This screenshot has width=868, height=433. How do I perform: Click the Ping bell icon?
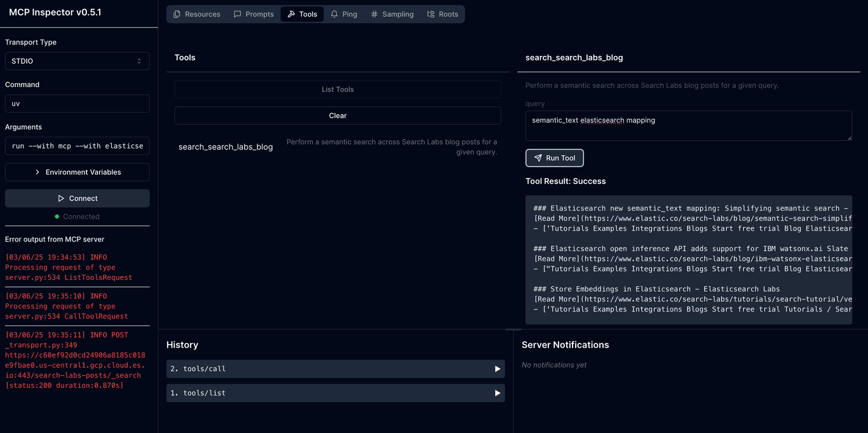334,14
